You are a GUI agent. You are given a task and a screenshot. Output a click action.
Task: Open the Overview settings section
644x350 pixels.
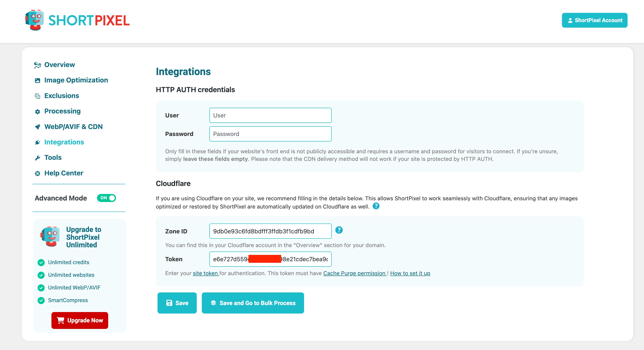(59, 65)
